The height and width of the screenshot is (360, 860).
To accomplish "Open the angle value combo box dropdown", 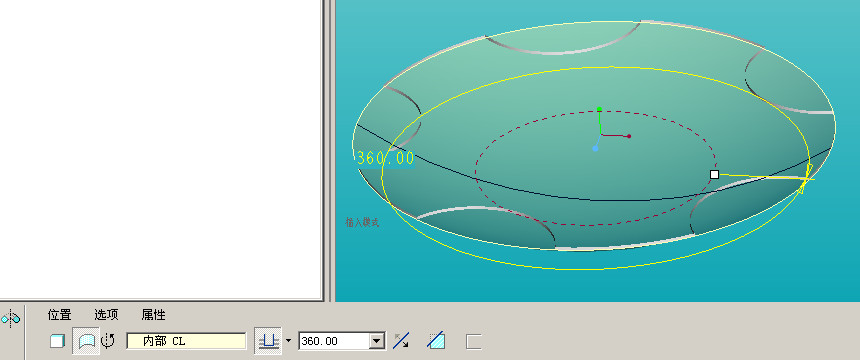I will [377, 341].
